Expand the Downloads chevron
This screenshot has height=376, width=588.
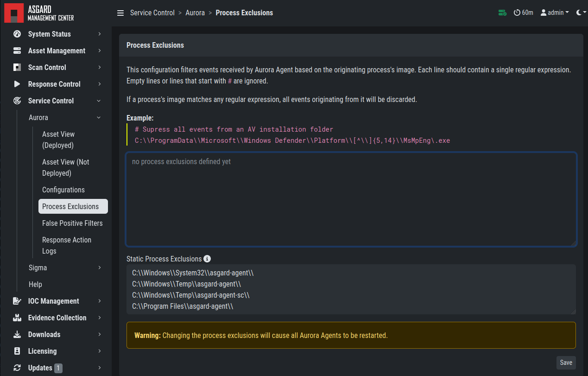click(99, 334)
